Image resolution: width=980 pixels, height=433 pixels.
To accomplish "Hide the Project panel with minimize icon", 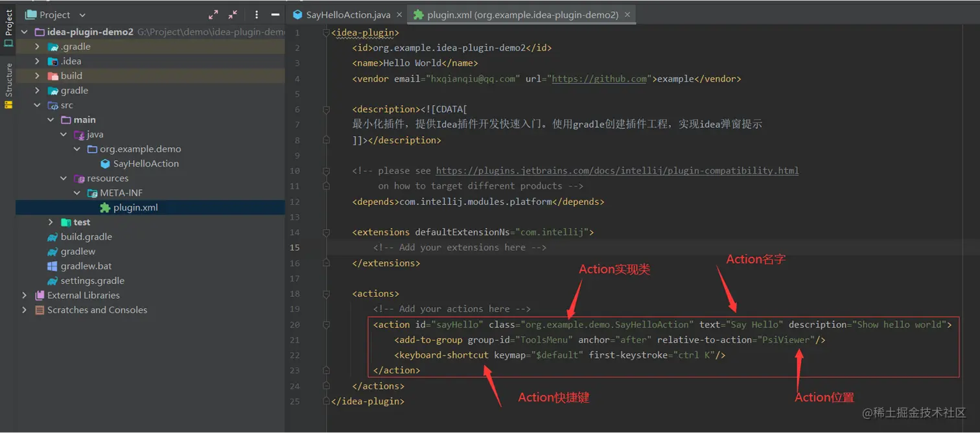I will coord(275,14).
